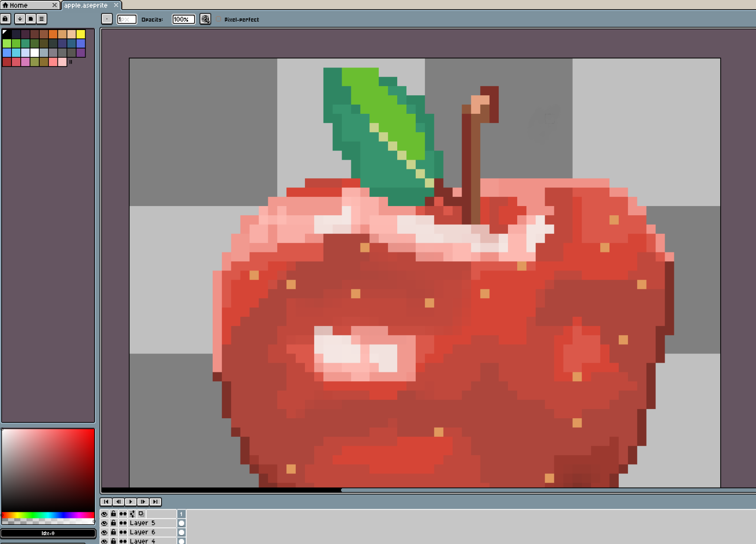Click the brush type icon in the context bar
This screenshot has height=544, width=756.
107,19
